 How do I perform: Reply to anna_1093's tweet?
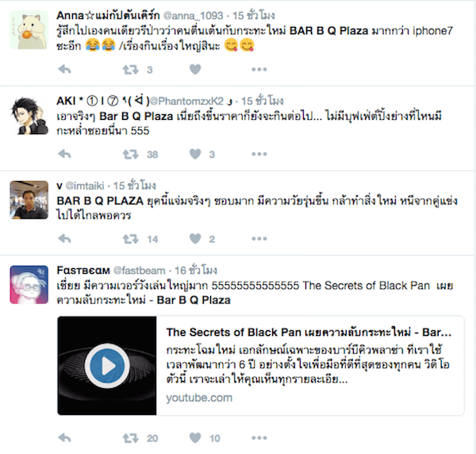pos(65,70)
